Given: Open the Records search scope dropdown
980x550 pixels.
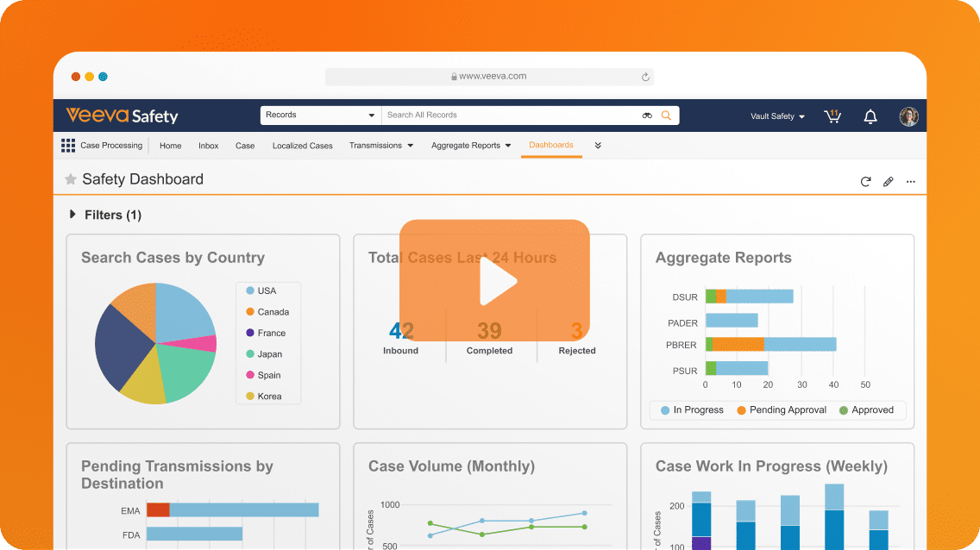Looking at the screenshot, I should coord(319,116).
